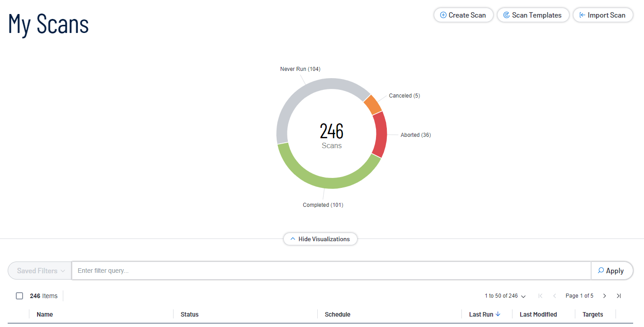Click the previous page chevron icon

[555, 296]
